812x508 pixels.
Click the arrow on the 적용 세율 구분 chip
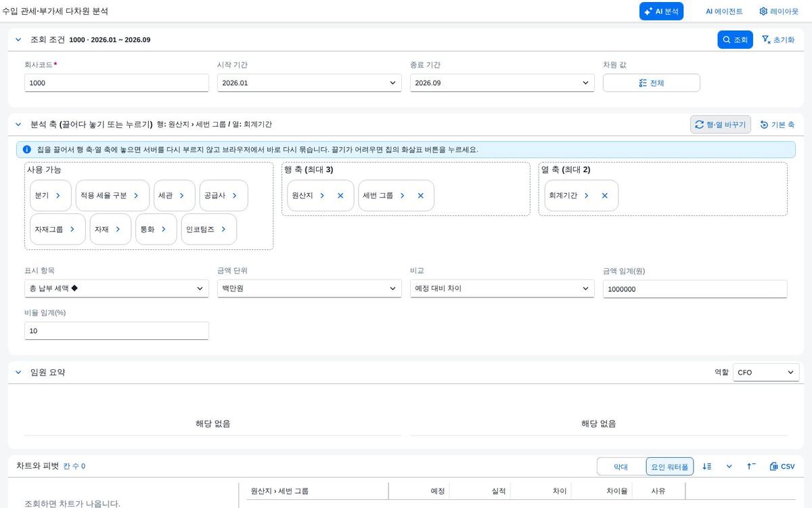pos(136,196)
